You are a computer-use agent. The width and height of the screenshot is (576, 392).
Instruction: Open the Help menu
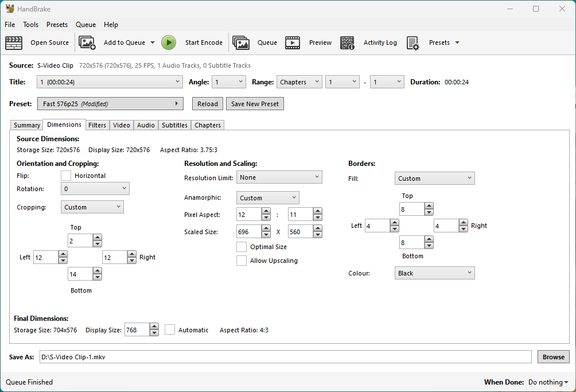pyautogui.click(x=111, y=25)
